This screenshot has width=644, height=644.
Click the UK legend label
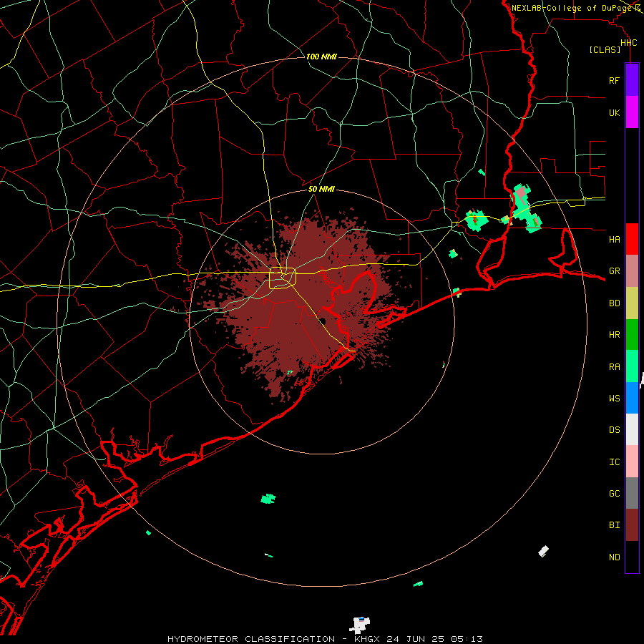[615, 112]
